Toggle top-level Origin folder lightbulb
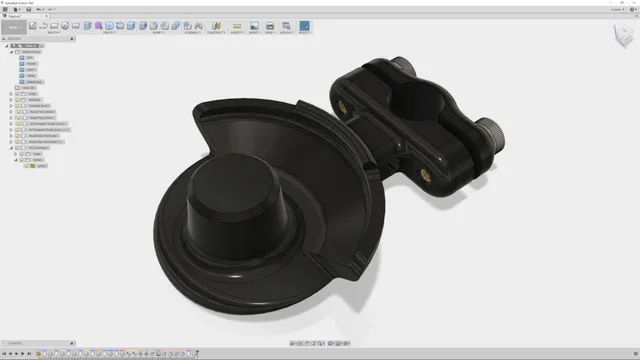This screenshot has width=640, height=360. click(18, 94)
